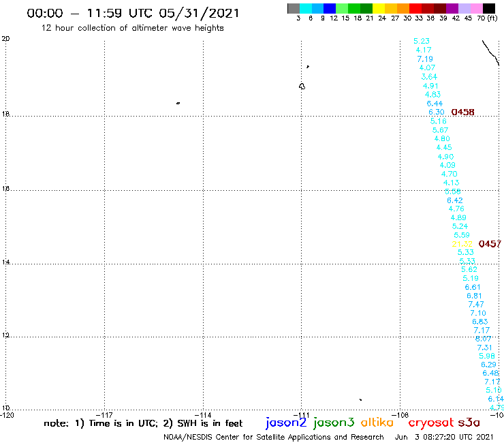
Task: Click the 5.16 wave height value
Action: coord(439,121)
